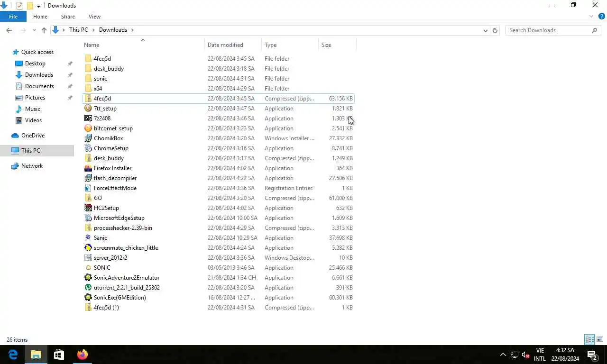Select Documents in the navigation pane
The height and width of the screenshot is (364, 607).
[x=39, y=86]
